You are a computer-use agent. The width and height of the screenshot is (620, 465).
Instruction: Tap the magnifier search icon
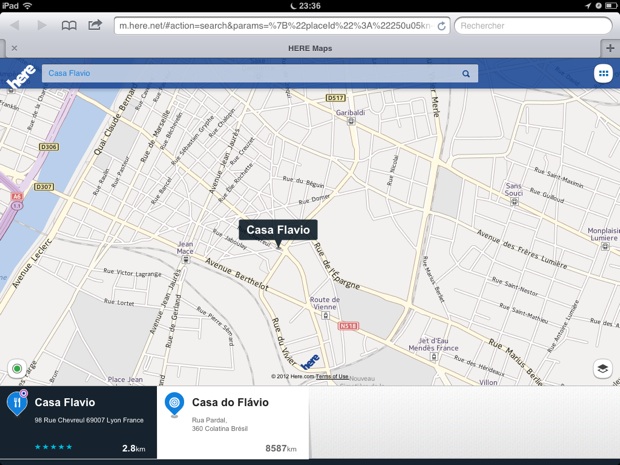(x=466, y=74)
